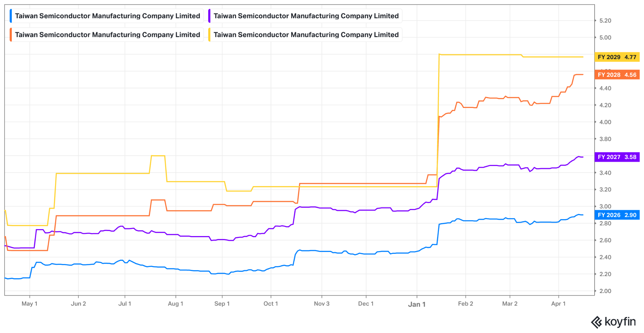Click the purple FY 2027 3.58 value tag
This screenshot has width=644, height=333.
click(617, 157)
